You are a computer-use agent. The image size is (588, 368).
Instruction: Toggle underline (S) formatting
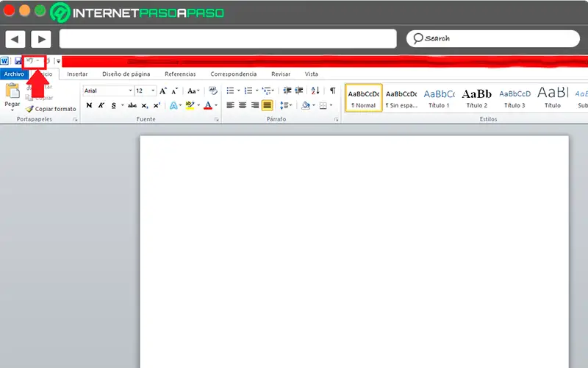click(114, 105)
